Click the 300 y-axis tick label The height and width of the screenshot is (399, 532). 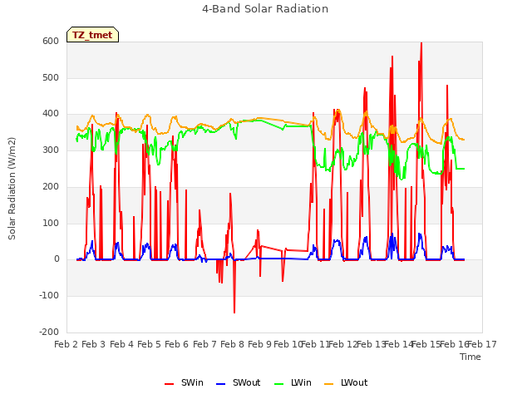[x=51, y=150]
